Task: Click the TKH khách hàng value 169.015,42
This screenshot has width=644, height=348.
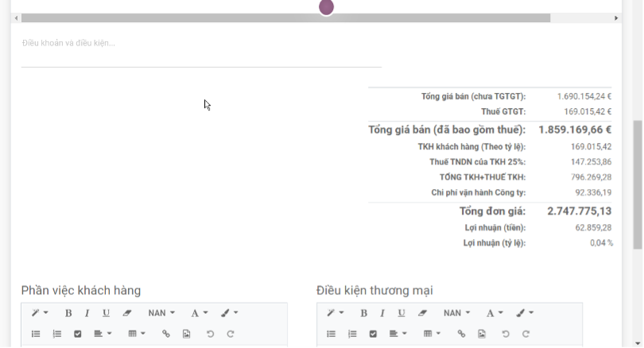Action: point(591,147)
